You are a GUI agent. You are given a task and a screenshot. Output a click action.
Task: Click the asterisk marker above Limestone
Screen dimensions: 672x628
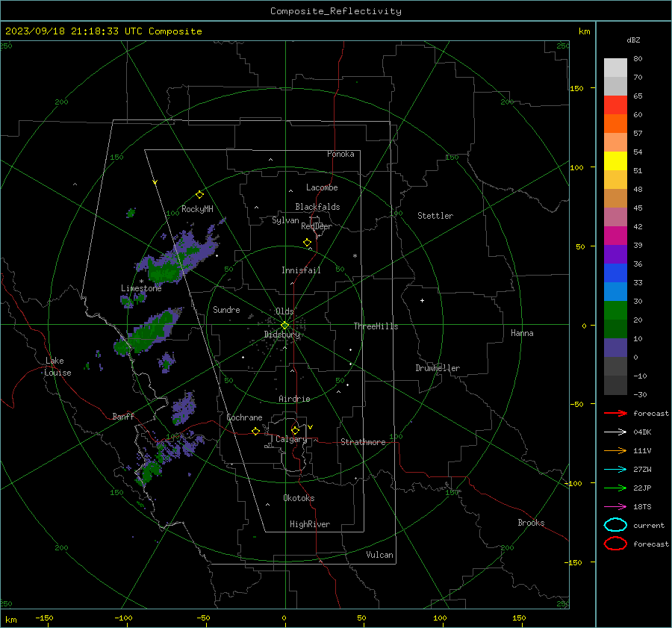tap(141, 282)
